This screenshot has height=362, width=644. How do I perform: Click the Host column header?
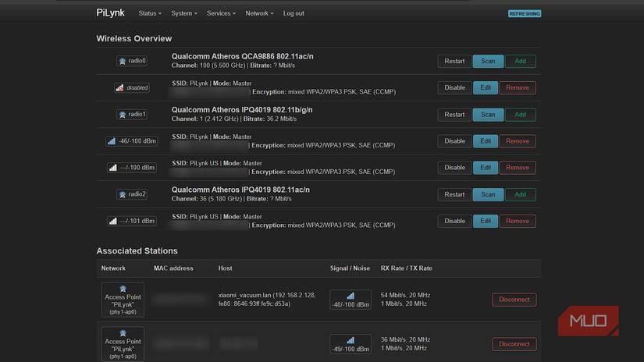225,268
